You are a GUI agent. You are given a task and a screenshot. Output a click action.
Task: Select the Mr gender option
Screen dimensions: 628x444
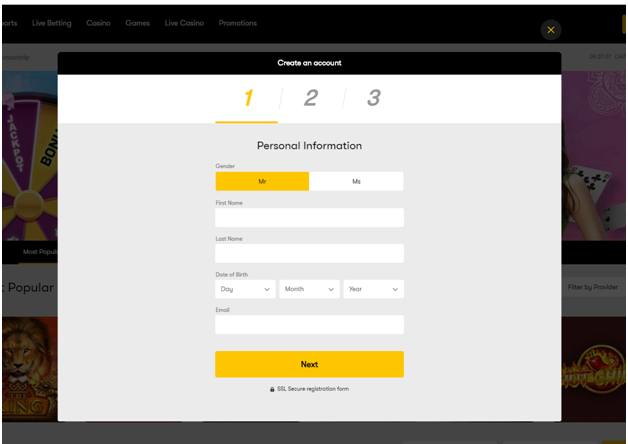coord(262,181)
